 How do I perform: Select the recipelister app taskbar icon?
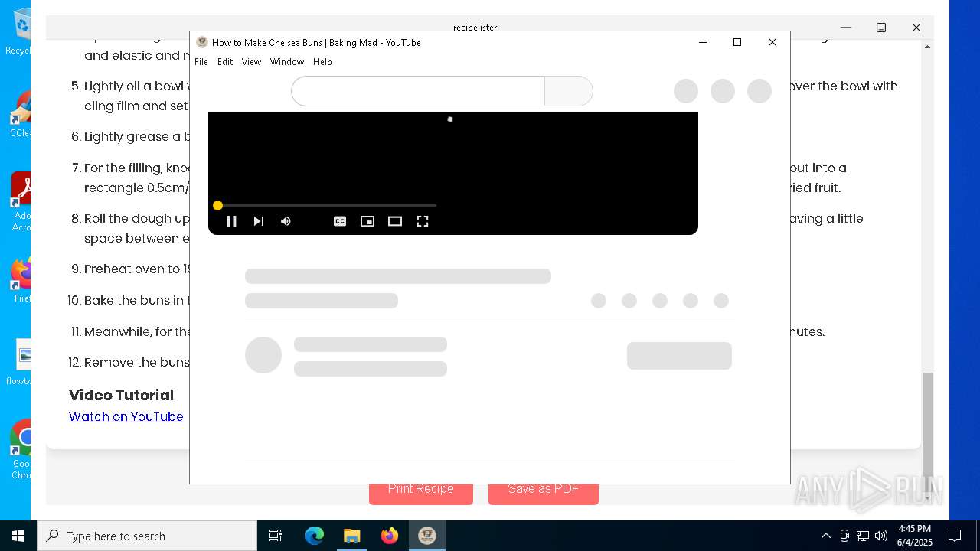tap(426, 536)
